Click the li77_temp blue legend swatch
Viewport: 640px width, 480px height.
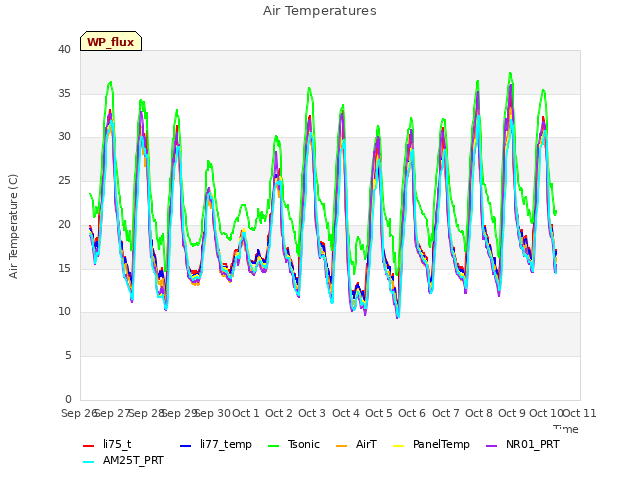tap(186, 446)
